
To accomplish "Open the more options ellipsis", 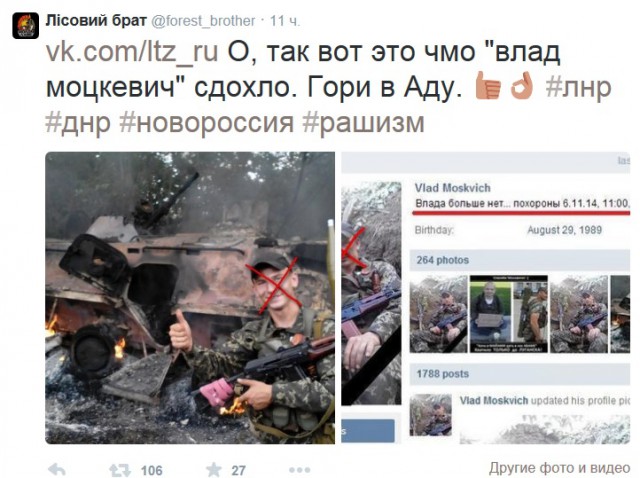I will 300,470.
